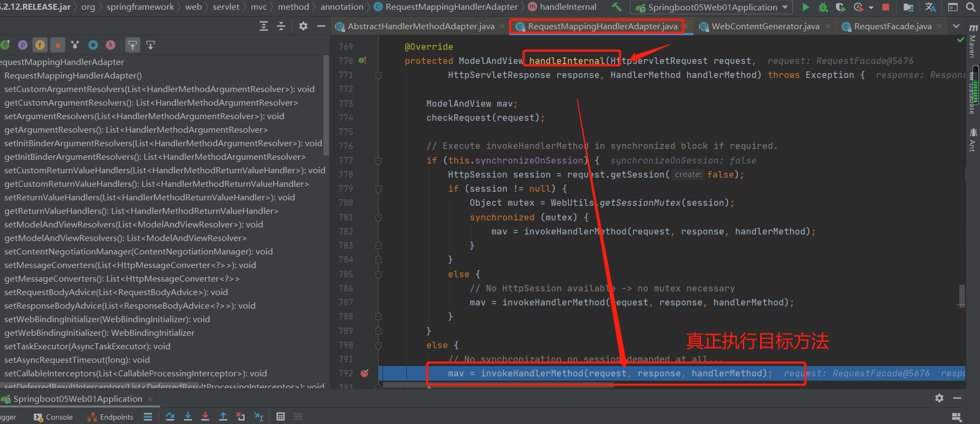Click the Build project hammer icon
The width and height of the screenshot is (980, 424).
click(x=616, y=7)
